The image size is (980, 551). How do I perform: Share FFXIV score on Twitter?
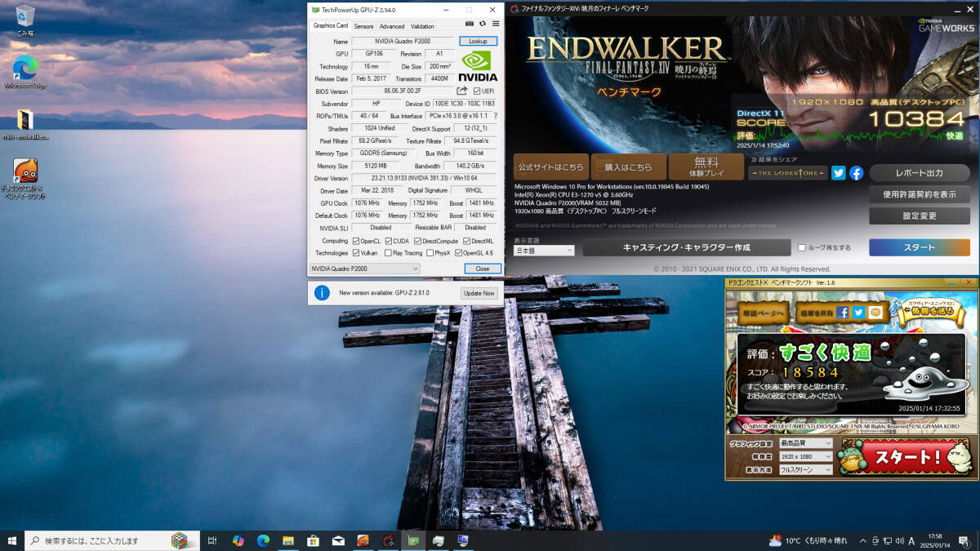pyautogui.click(x=839, y=172)
